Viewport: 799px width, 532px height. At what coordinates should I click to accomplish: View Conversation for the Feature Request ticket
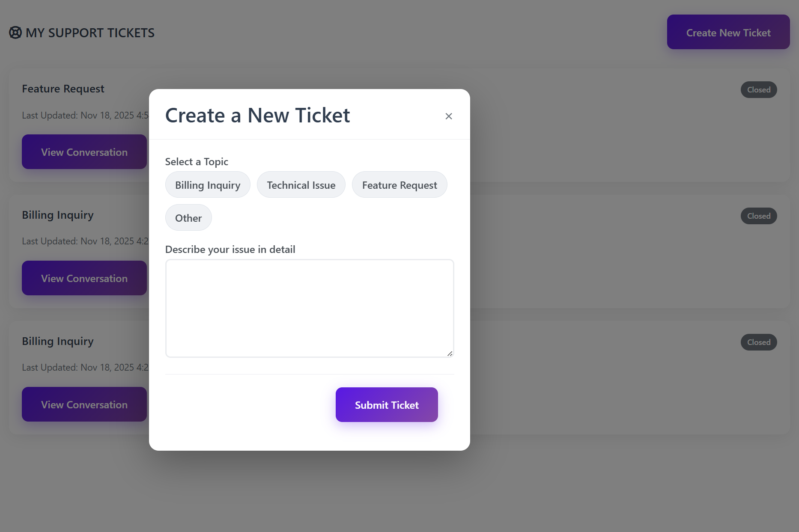pos(84,152)
